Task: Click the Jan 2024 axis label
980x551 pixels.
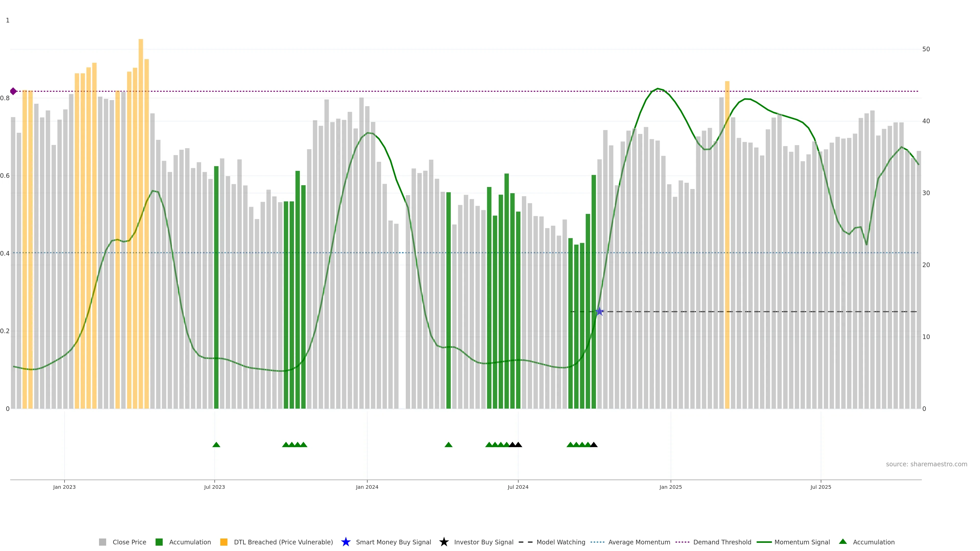Action: [367, 487]
